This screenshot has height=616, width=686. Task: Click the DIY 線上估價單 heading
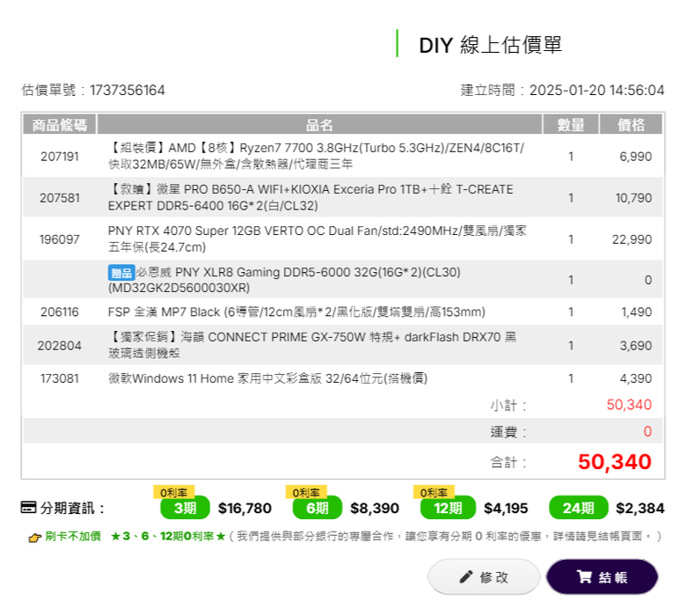[491, 45]
